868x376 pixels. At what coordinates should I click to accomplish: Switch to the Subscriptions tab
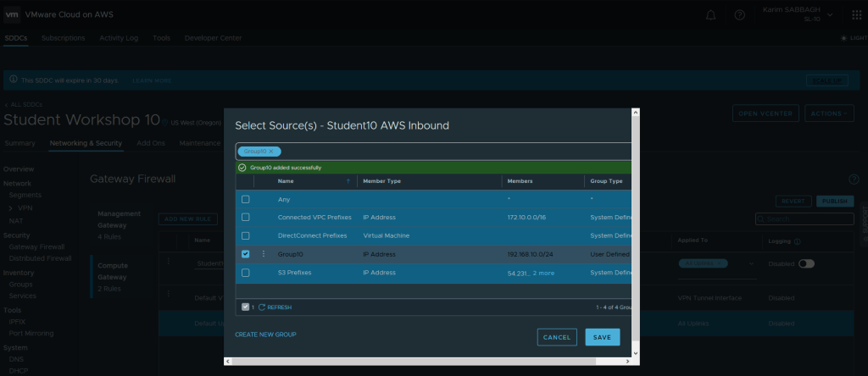pos(63,38)
